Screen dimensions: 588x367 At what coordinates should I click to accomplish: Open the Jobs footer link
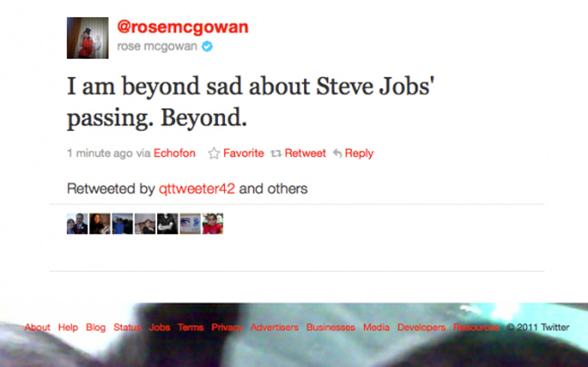160,327
